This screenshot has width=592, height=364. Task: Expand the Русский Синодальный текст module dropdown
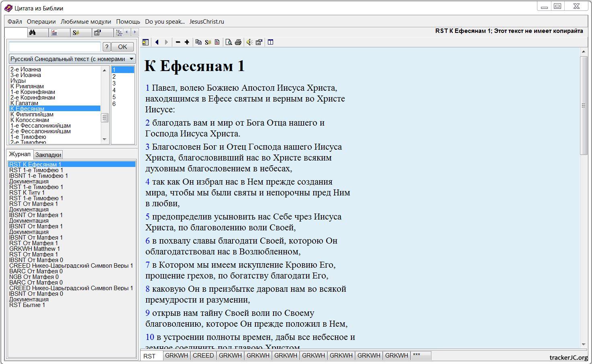[x=131, y=59]
